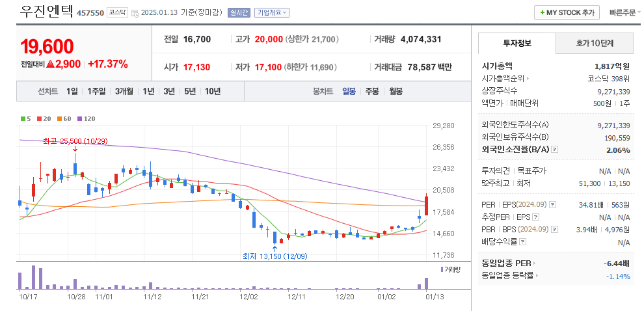Switch to the 투자정보 tab
Viewport: 644px width, 311px height.
click(517, 44)
